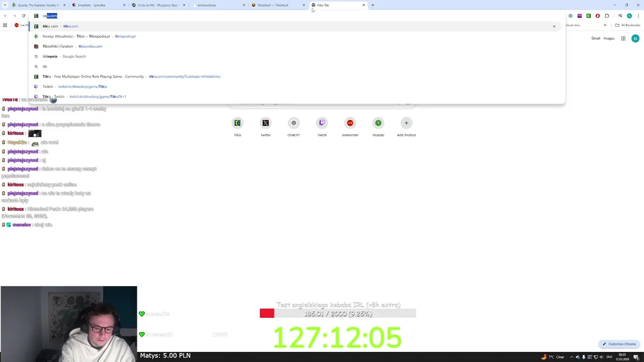
Task: Click Add shortcut plus tile
Action: [407, 127]
